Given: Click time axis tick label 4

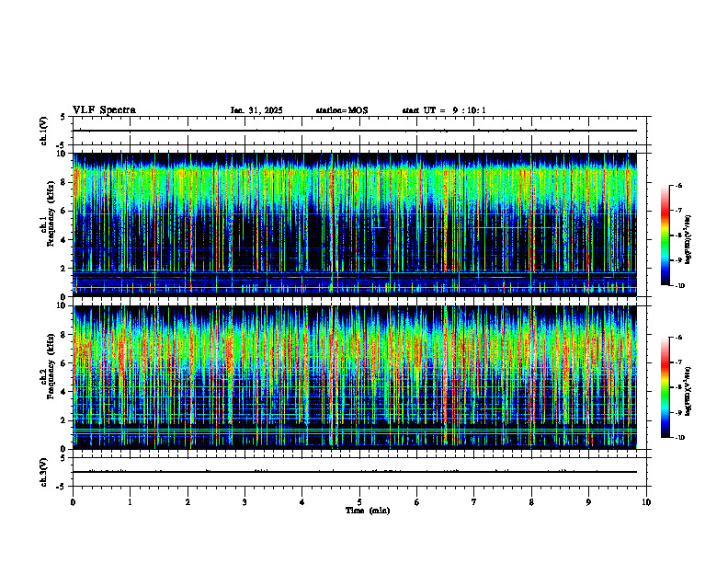Looking at the screenshot, I should 302,502.
